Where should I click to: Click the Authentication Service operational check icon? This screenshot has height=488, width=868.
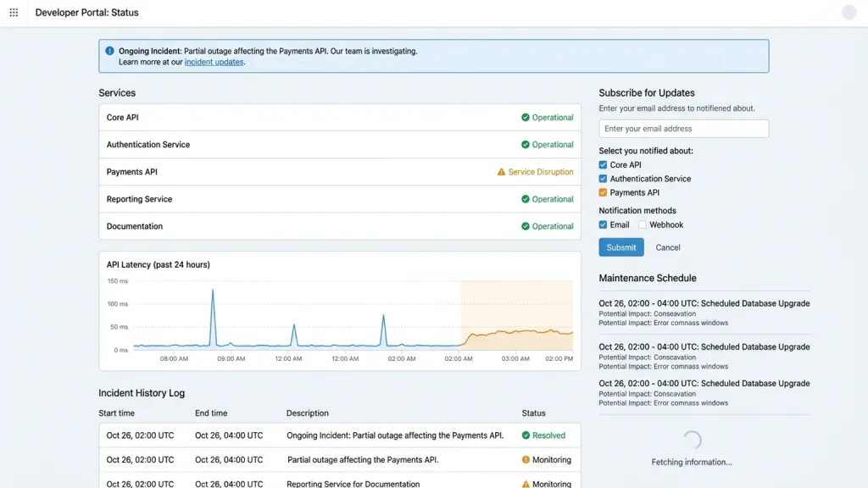pyautogui.click(x=526, y=144)
